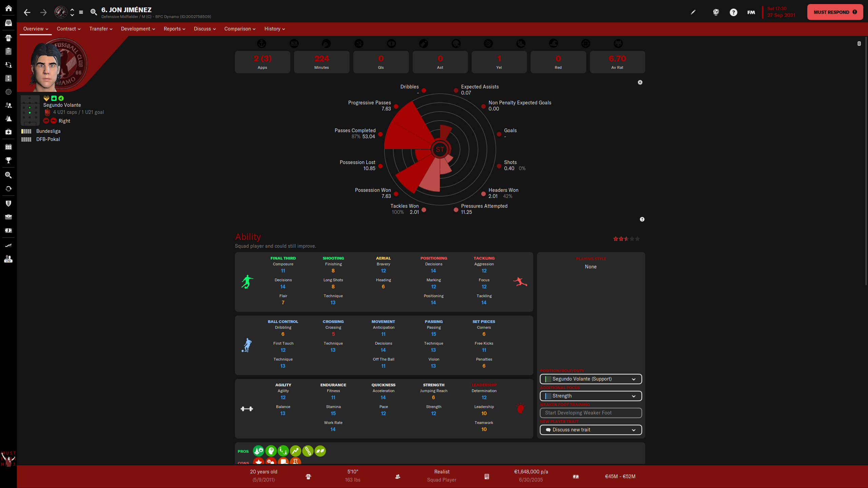
Task: Click the first green Pros attribute bubble
Action: pyautogui.click(x=259, y=451)
